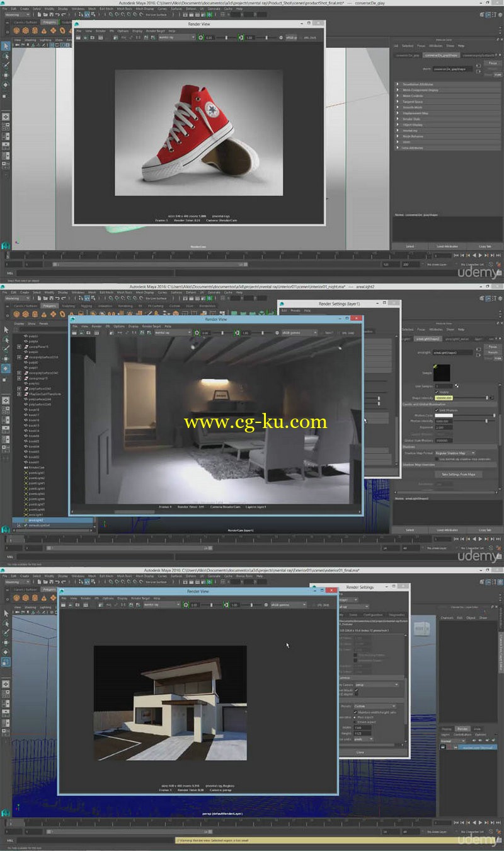Click the Focus button in the productShot_final Attribute Editor
The image size is (504, 851).
493,64
